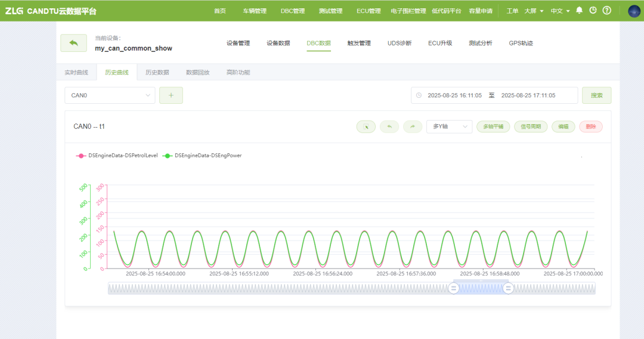This screenshot has width=644, height=339.
Task: Open the help question mark icon
Action: click(607, 11)
